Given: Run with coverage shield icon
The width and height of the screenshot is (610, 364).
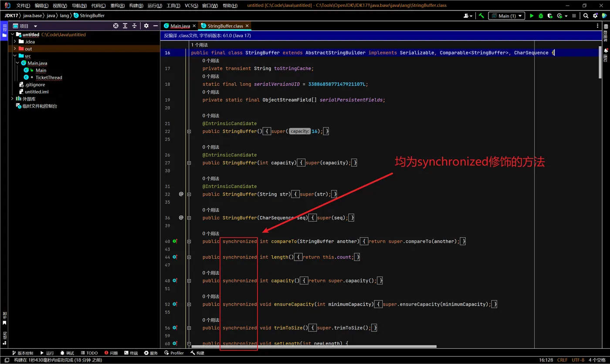Looking at the screenshot, I should click(x=550, y=16).
